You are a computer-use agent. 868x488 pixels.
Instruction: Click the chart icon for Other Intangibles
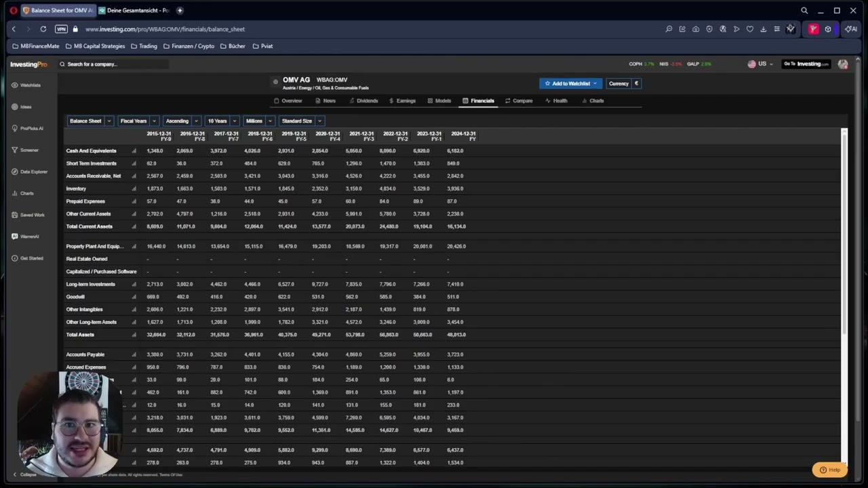(134, 310)
